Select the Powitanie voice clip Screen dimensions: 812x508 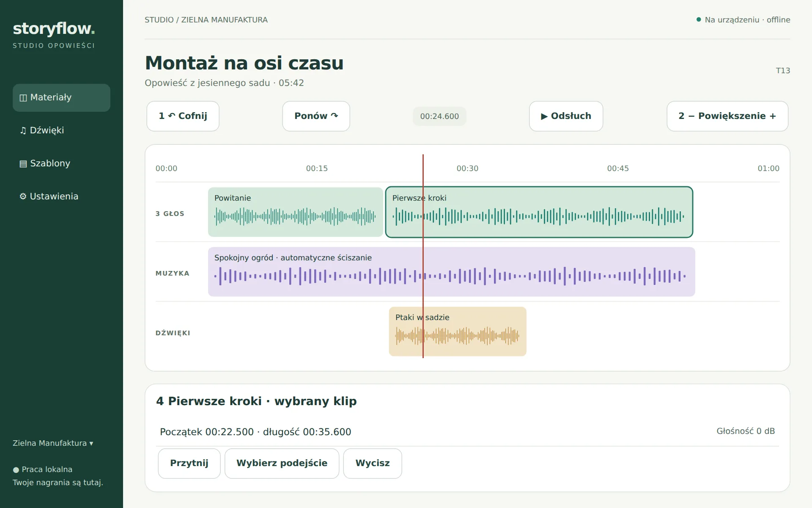[x=295, y=212]
